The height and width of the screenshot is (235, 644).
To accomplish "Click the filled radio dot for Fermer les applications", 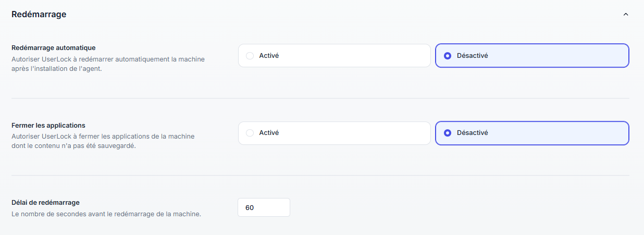I will click(x=447, y=133).
